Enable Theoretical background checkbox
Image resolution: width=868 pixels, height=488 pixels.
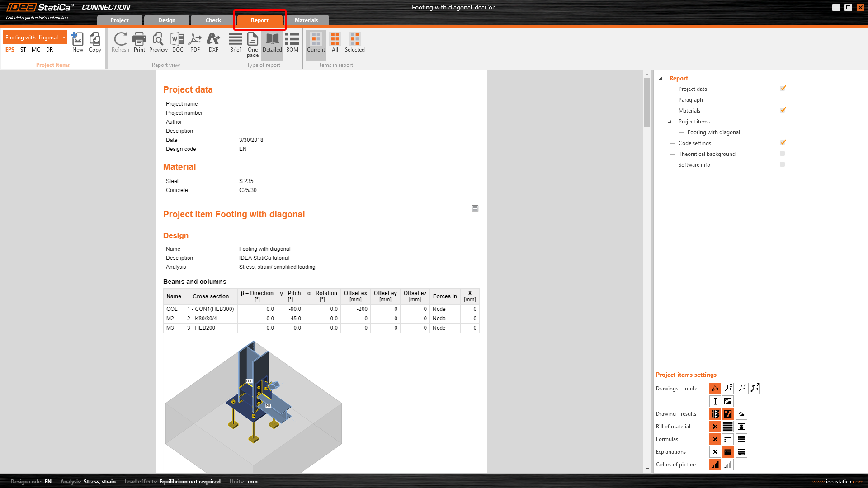click(783, 154)
